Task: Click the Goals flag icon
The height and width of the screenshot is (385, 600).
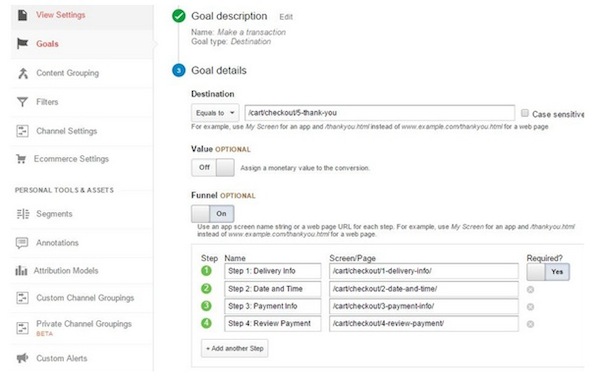Action: pyautogui.click(x=23, y=44)
